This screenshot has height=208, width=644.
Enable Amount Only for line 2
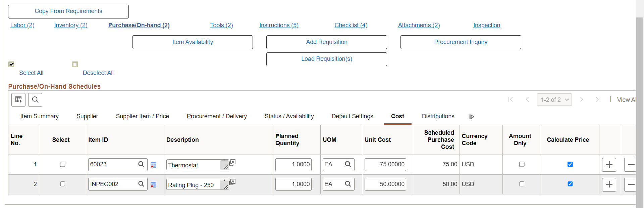pyautogui.click(x=522, y=184)
